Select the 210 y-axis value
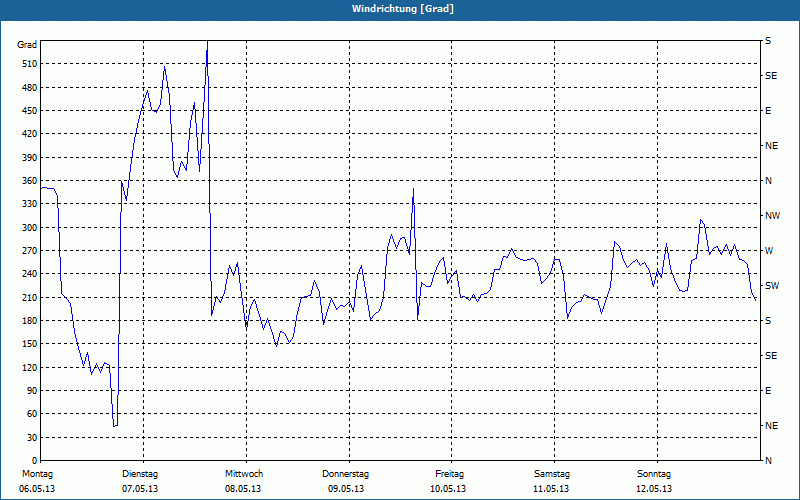This screenshot has height=500, width=800. pyautogui.click(x=30, y=297)
